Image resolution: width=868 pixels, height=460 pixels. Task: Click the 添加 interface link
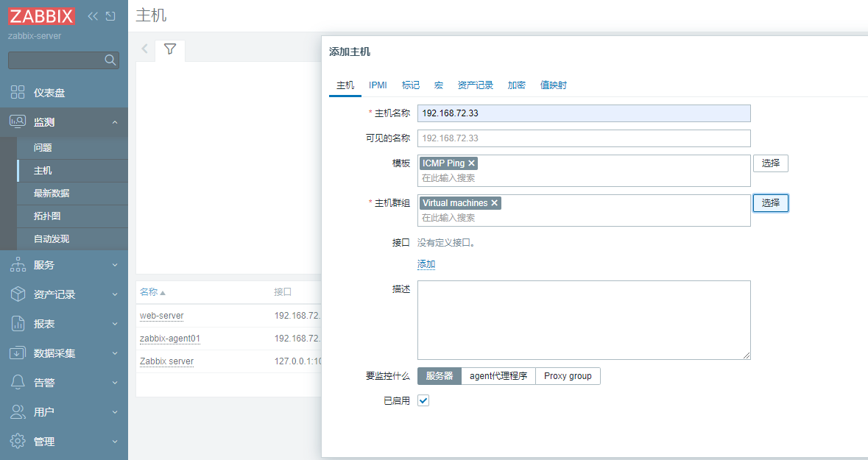tap(426, 264)
